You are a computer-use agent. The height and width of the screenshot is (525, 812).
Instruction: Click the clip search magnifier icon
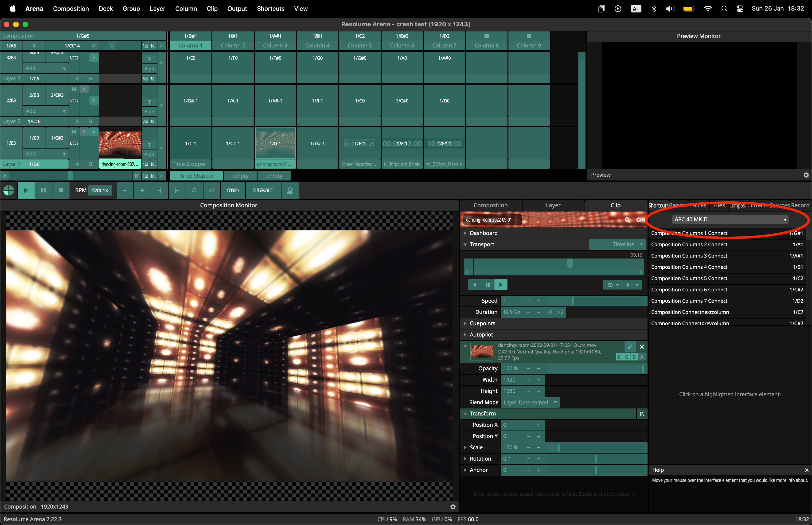click(x=627, y=220)
